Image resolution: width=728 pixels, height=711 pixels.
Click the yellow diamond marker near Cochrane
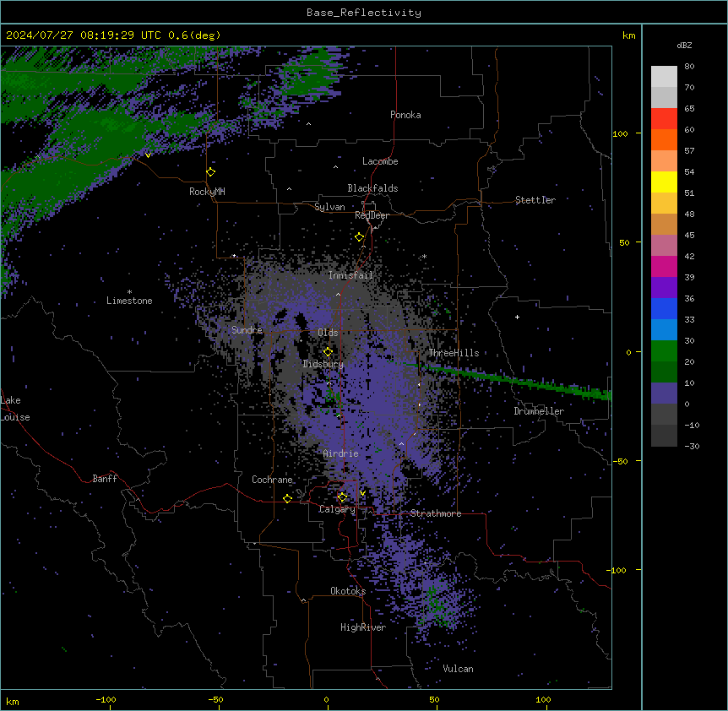click(287, 498)
